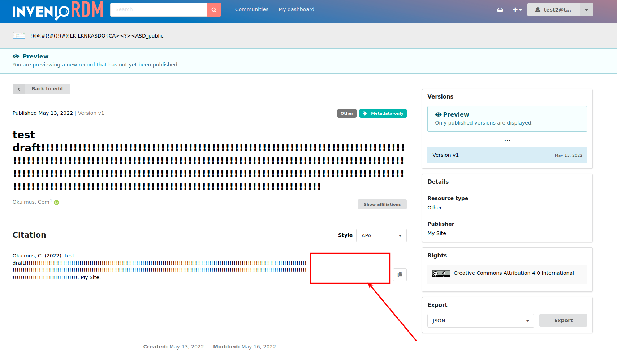Click the search magnifier icon
Image resolution: width=617 pixels, height=364 pixels.
tap(214, 9)
